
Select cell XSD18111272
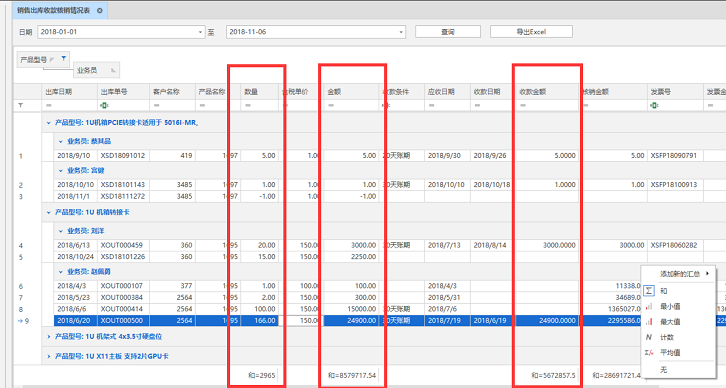123,196
